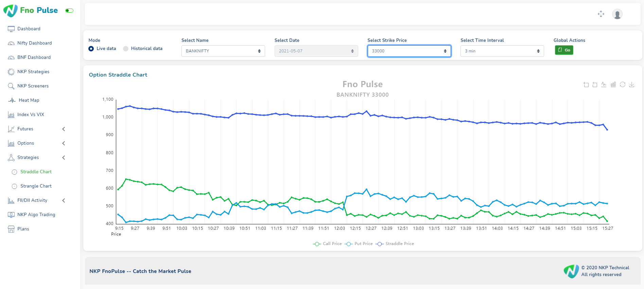The image size is (644, 289).
Task: Select the Live data radio button
Action: tap(91, 49)
